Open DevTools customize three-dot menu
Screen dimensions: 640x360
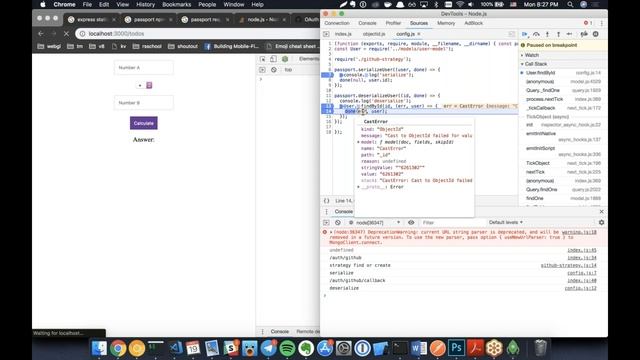[602, 23]
